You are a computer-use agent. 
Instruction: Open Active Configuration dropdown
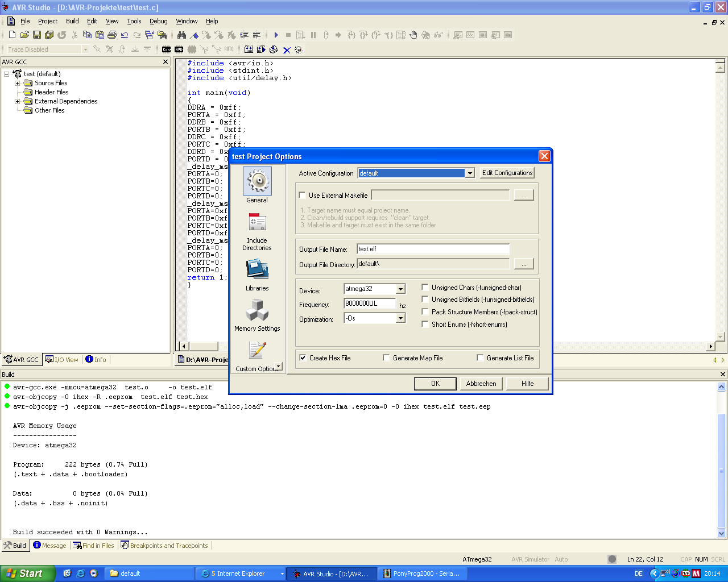[470, 173]
